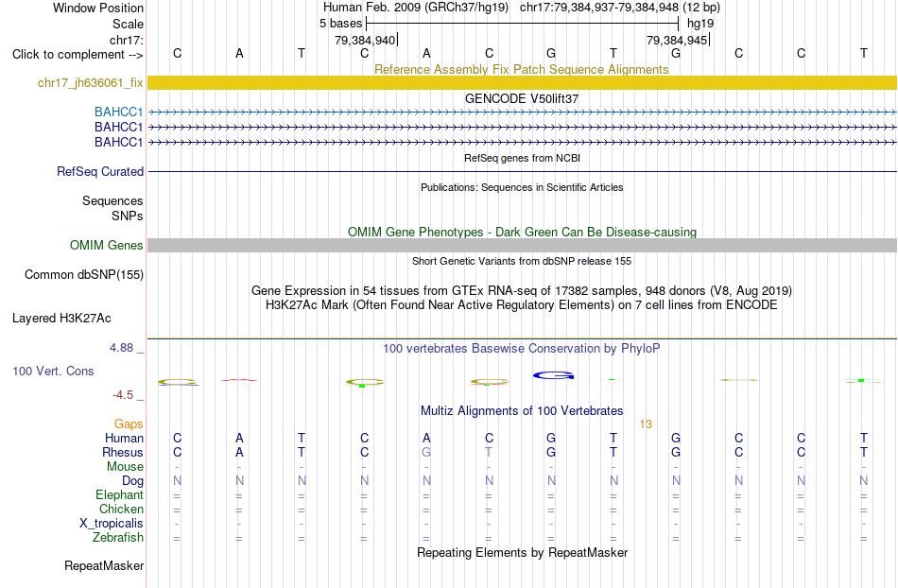This screenshot has width=898, height=588.
Task: Open the Repeating Elements by RepeatMasker title
Action: pyautogui.click(x=522, y=552)
